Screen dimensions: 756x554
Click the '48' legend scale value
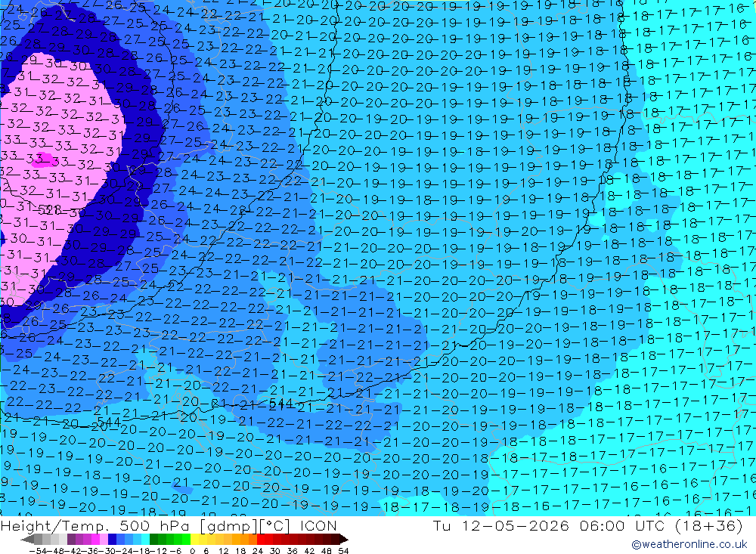(327, 551)
